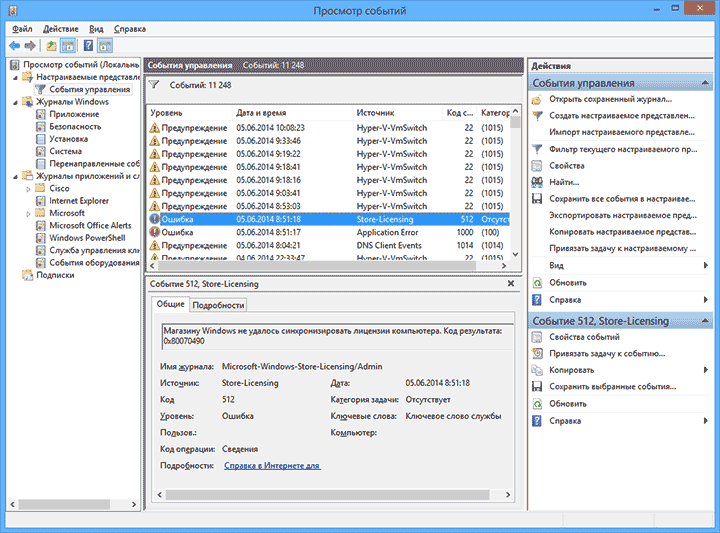Collapse the Настраиваемые представления tree node
Viewport: 720px width, 533px height.
click(x=16, y=78)
